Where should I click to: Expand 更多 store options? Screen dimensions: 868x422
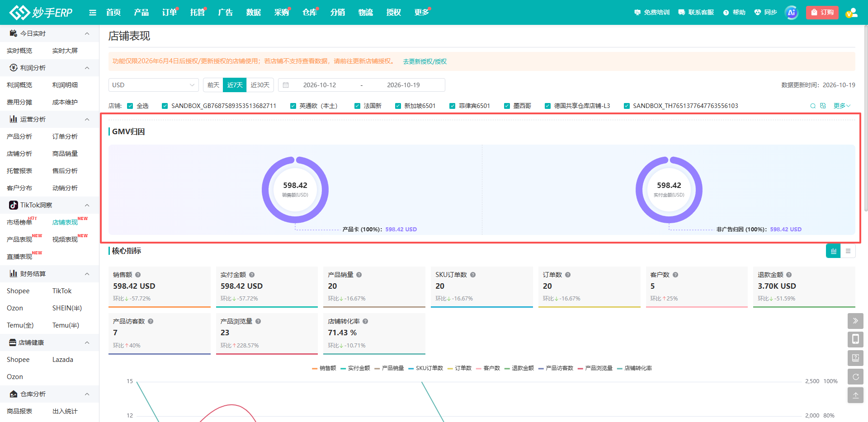tap(842, 106)
